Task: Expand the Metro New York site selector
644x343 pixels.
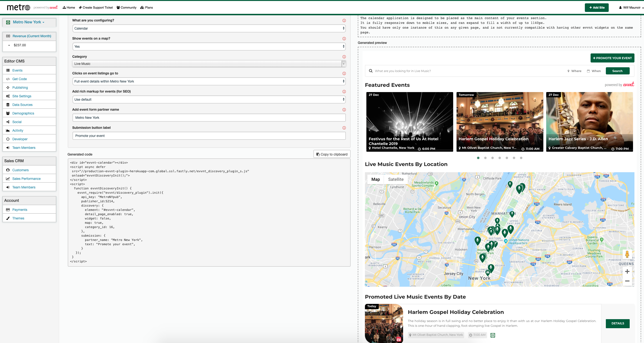Action: [28, 22]
